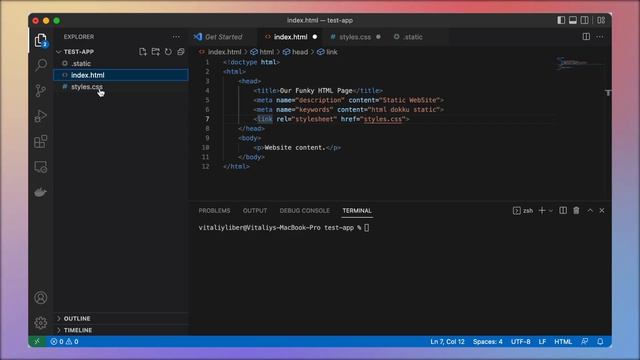The height and width of the screenshot is (360, 640).
Task: Select the index.html editor tab
Action: [x=290, y=37]
